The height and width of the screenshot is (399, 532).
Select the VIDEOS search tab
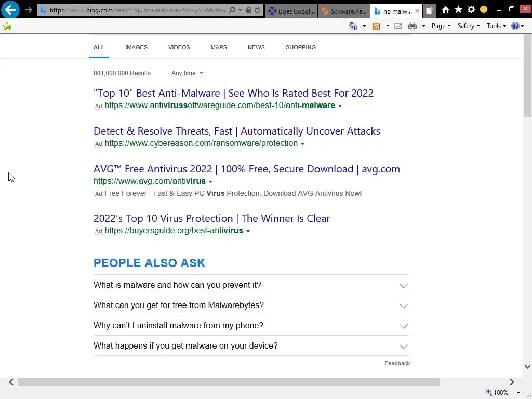point(179,47)
